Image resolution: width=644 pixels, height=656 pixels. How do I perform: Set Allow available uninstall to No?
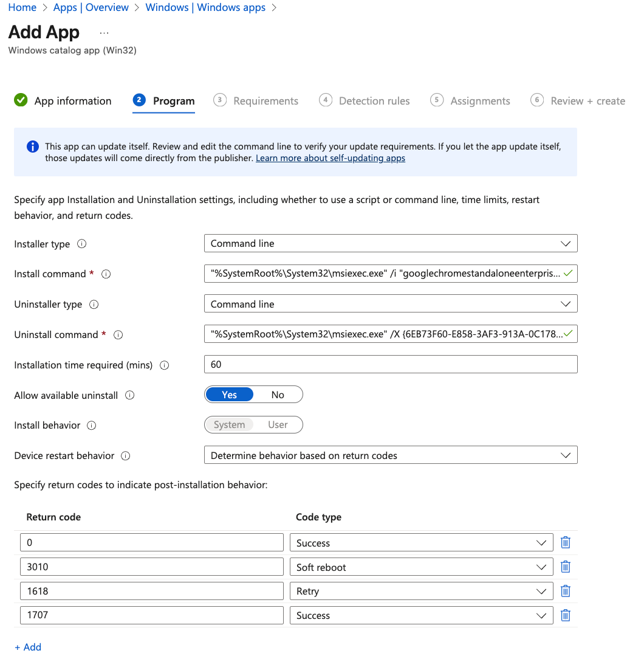pyautogui.click(x=278, y=395)
